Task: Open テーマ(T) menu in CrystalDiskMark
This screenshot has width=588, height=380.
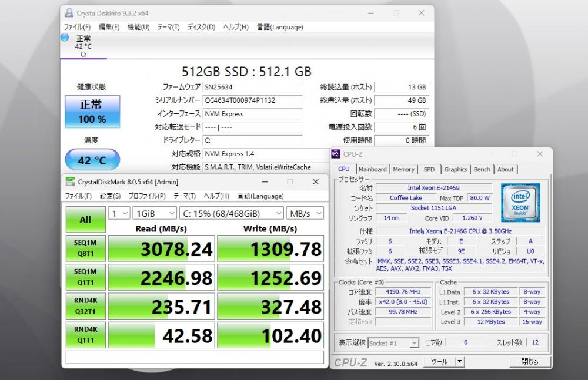Action: [185, 196]
